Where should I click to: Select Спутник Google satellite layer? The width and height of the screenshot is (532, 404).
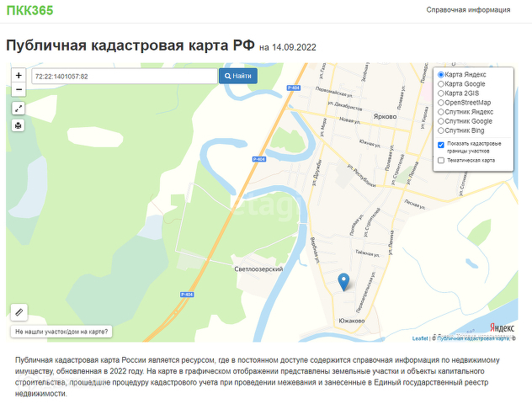[441, 121]
